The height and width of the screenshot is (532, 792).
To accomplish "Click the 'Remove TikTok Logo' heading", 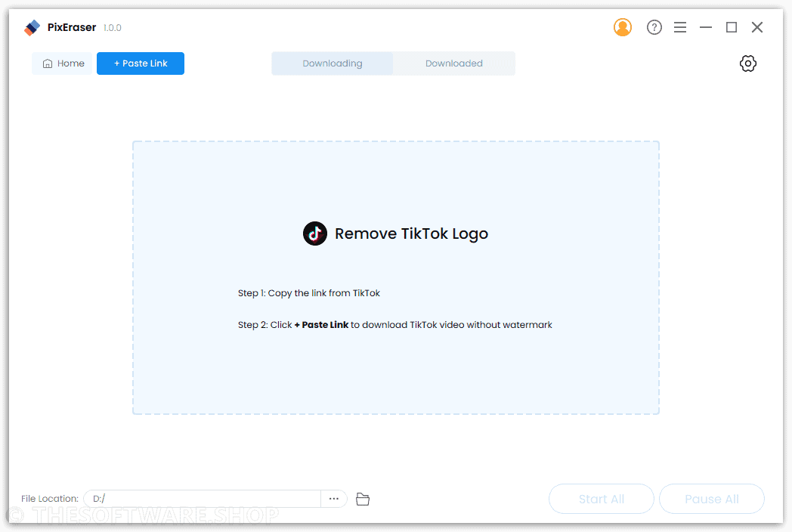I will click(x=411, y=234).
